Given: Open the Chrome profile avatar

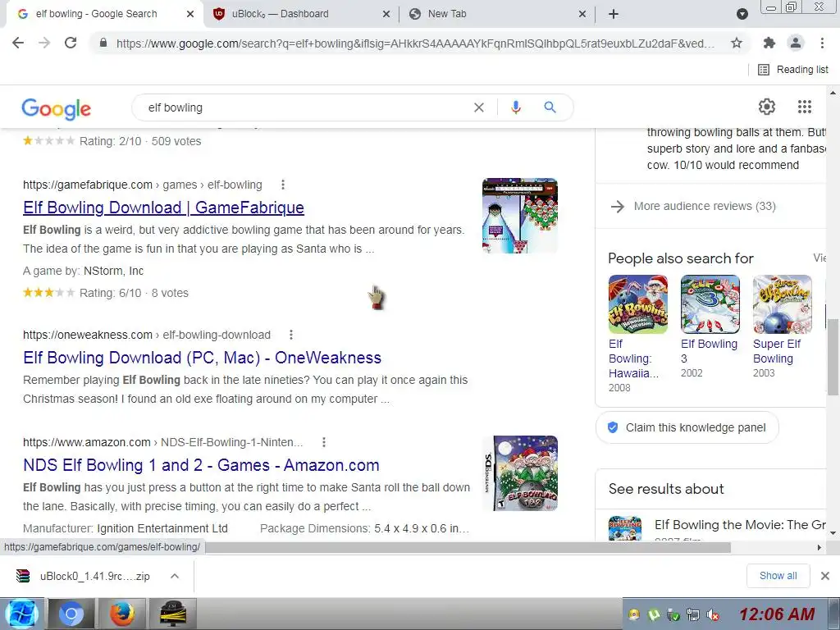Looking at the screenshot, I should click(796, 43).
